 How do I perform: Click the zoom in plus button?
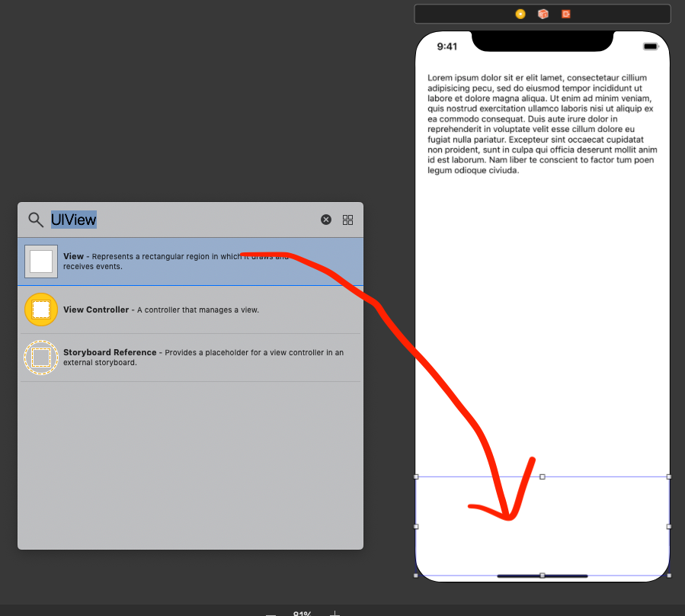[334, 614]
